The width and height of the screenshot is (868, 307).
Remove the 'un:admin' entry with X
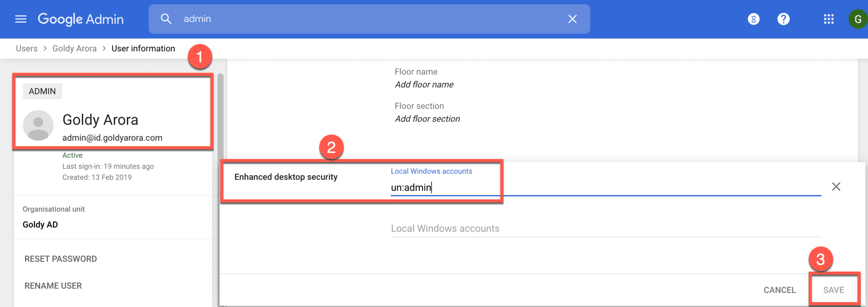click(836, 186)
